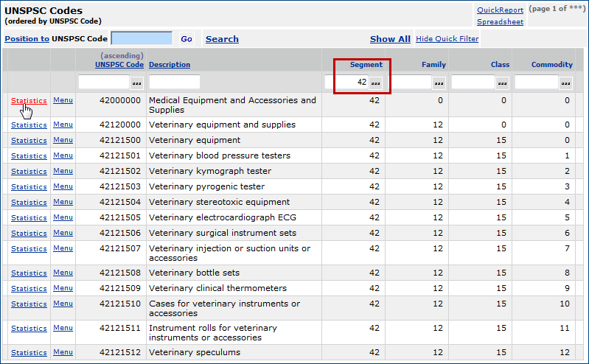The image size is (589, 364).
Task: Sort by Description column header
Action: click(x=170, y=65)
